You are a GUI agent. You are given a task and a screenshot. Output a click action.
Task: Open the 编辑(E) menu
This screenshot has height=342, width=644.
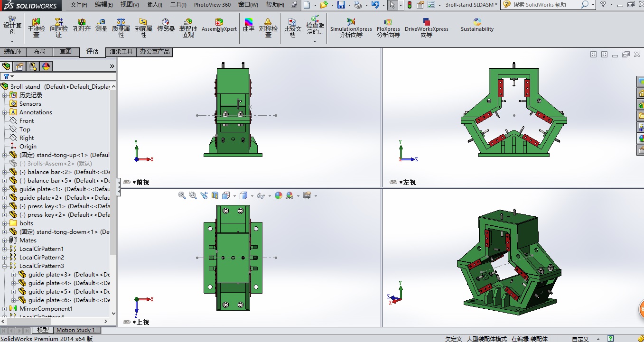104,5
